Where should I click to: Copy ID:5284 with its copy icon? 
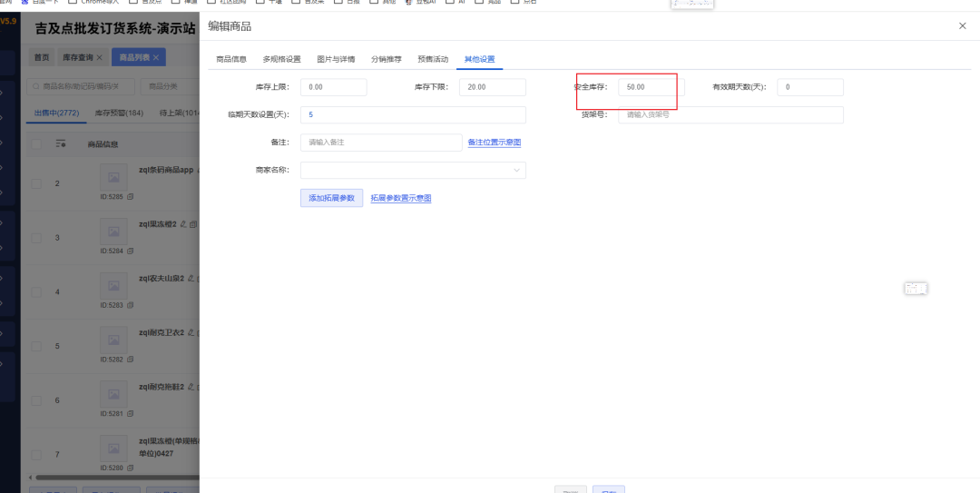[130, 251]
